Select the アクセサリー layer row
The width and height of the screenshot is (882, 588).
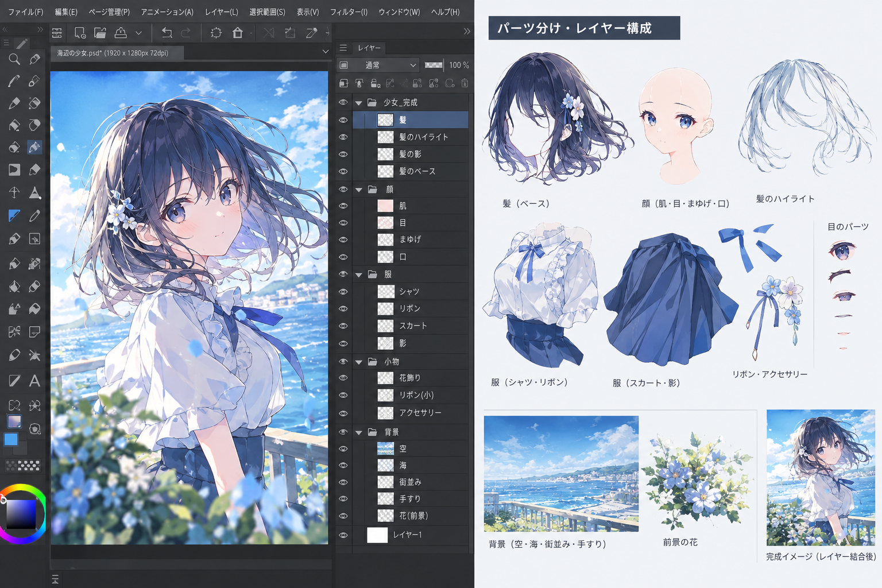[x=411, y=412]
